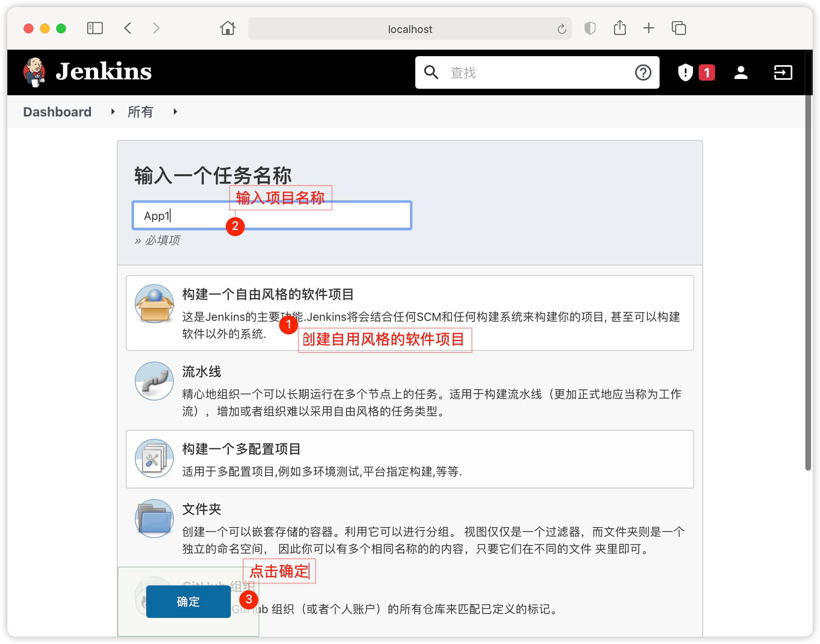
Task: Click the multi-configuration project icon
Action: tap(154, 458)
